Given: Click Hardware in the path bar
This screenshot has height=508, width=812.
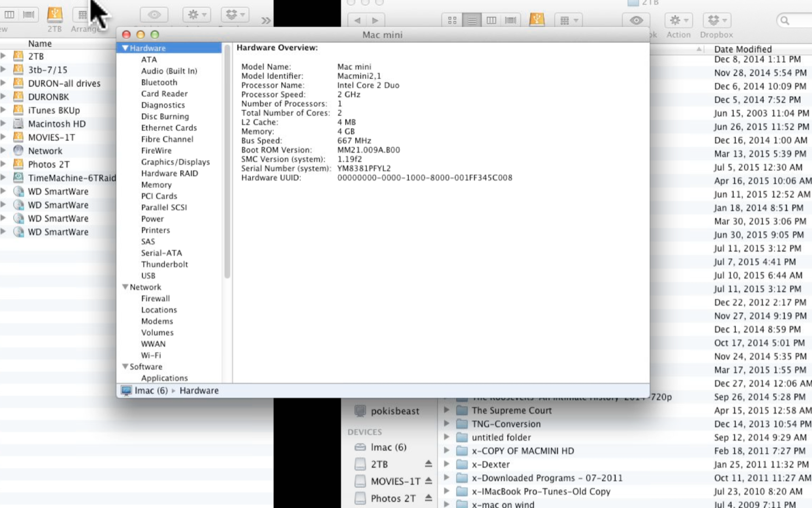Looking at the screenshot, I should 199,391.
